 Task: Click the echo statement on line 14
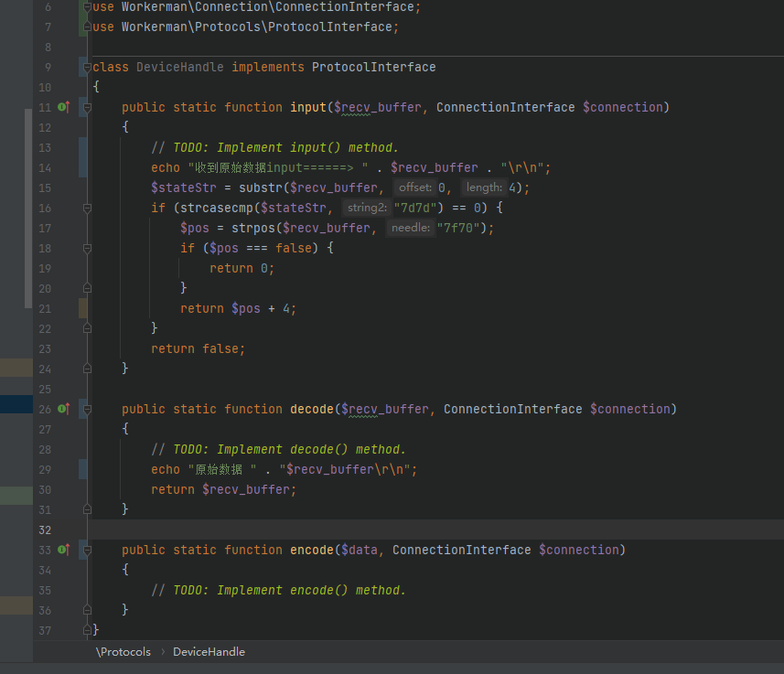[x=350, y=167]
